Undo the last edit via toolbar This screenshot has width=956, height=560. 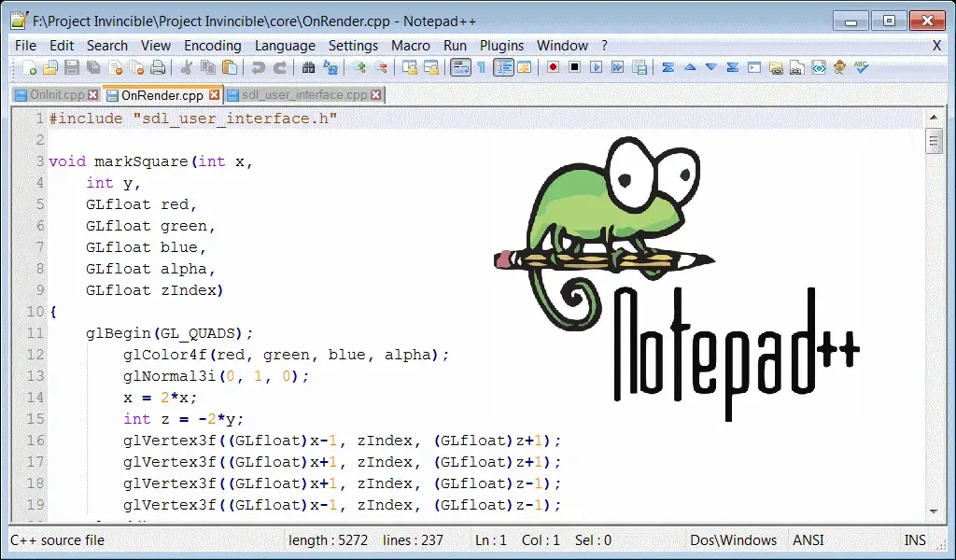[x=259, y=67]
